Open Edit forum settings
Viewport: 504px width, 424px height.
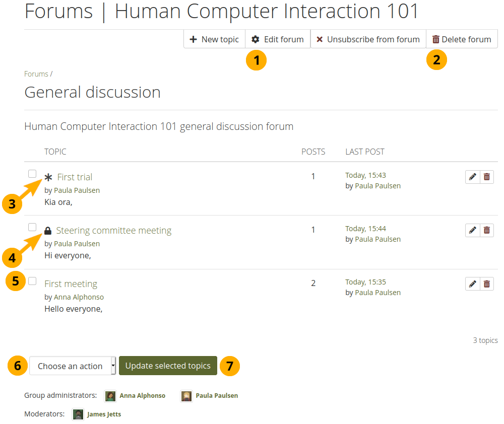[x=278, y=39]
